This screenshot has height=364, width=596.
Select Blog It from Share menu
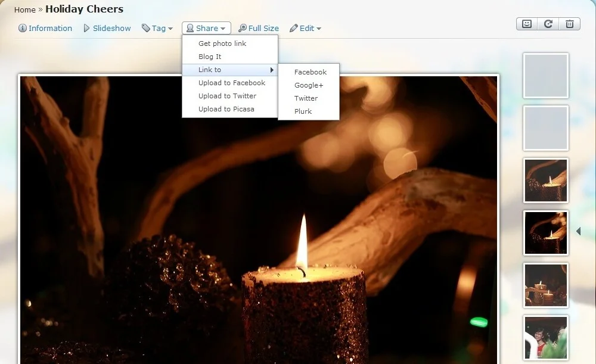click(210, 57)
